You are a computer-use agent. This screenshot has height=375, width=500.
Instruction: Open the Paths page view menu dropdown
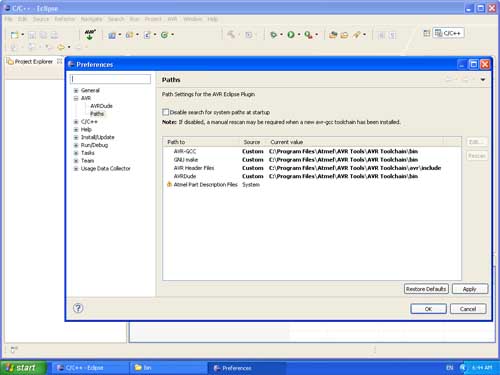click(x=483, y=80)
